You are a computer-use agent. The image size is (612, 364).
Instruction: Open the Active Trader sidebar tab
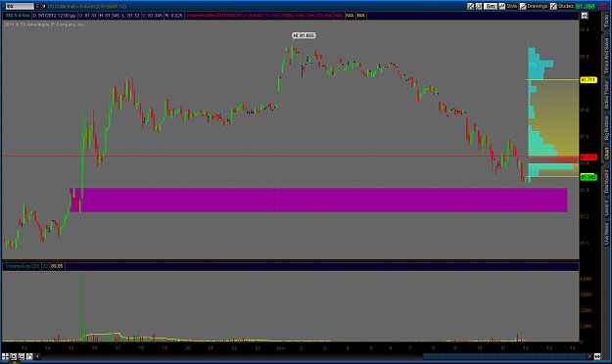point(606,95)
